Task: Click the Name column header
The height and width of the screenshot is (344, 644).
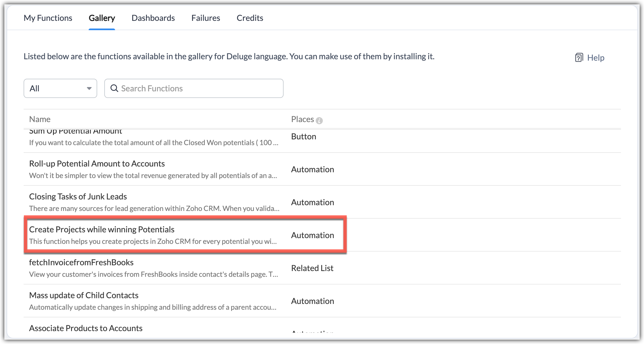Action: 40,119
